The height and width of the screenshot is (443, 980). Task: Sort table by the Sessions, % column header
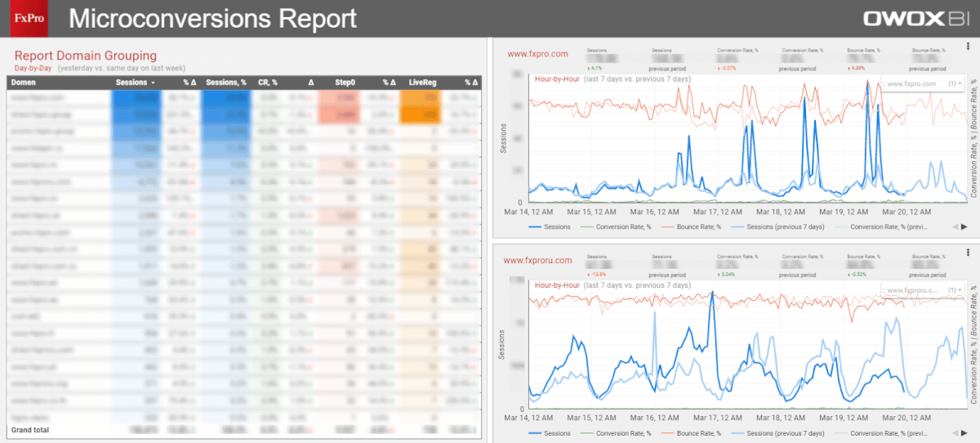[226, 83]
